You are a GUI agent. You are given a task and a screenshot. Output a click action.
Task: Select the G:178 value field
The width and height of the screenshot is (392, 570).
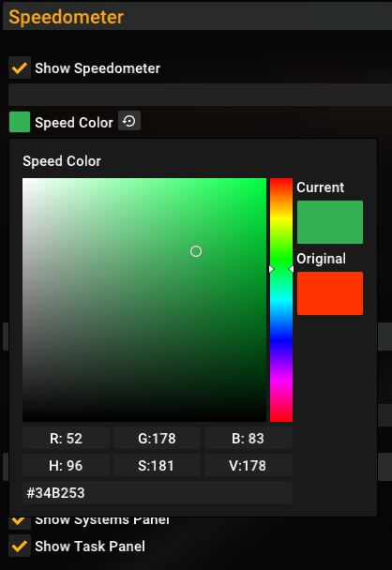157,439
